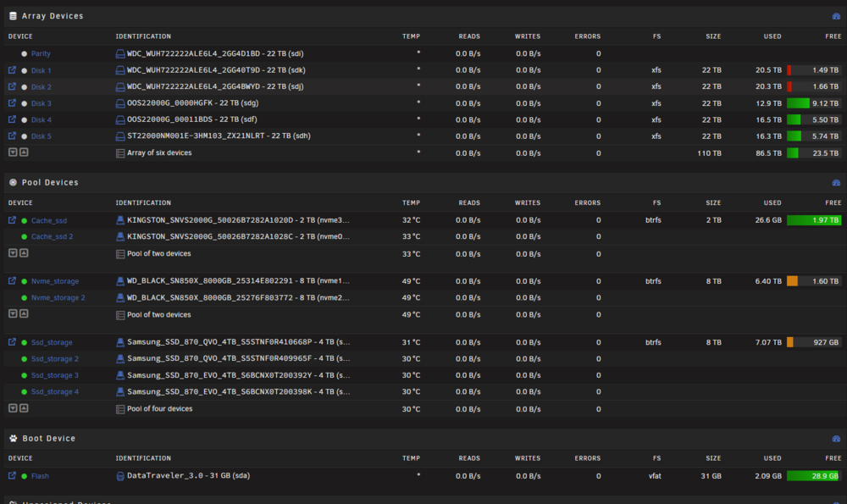The image size is (847, 504).
Task: Click the SSD icon beside KINGSTON 1020D
Action: coord(120,220)
